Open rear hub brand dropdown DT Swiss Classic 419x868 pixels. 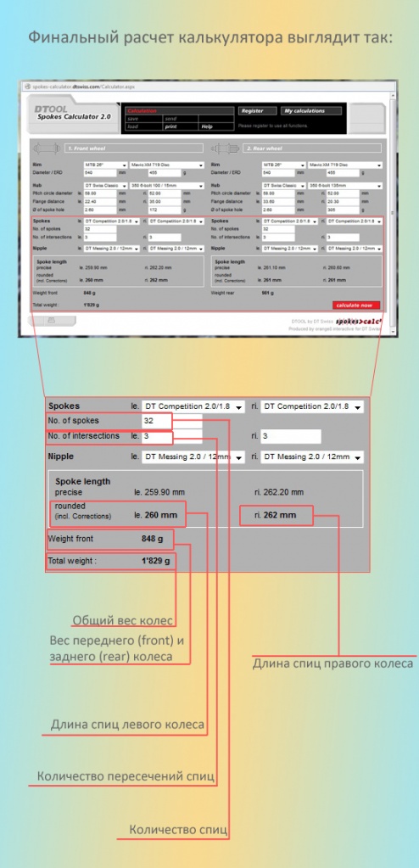click(284, 186)
